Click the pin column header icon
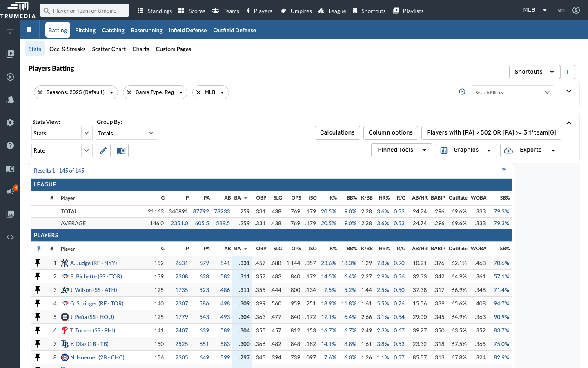This screenshot has height=368, width=588. pyautogui.click(x=39, y=249)
